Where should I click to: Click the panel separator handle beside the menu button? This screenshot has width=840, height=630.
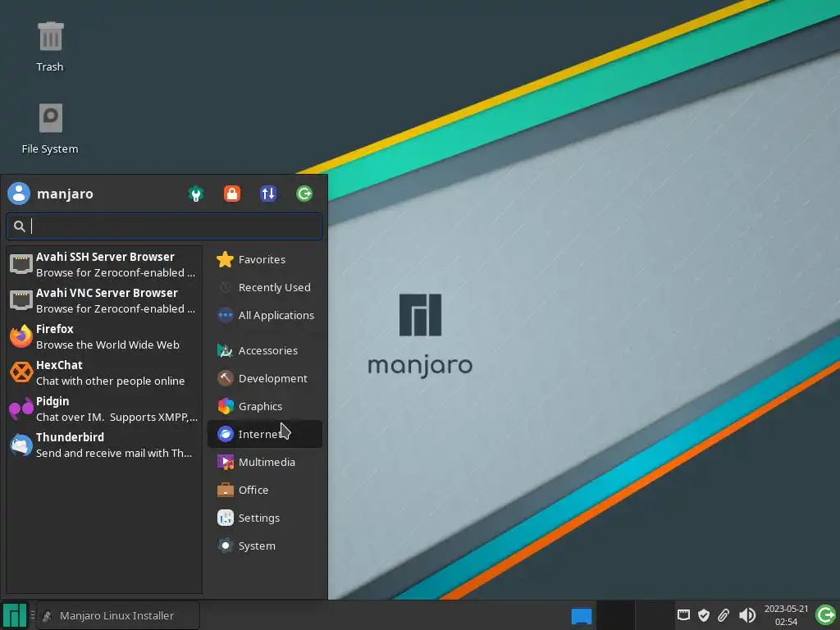33,615
